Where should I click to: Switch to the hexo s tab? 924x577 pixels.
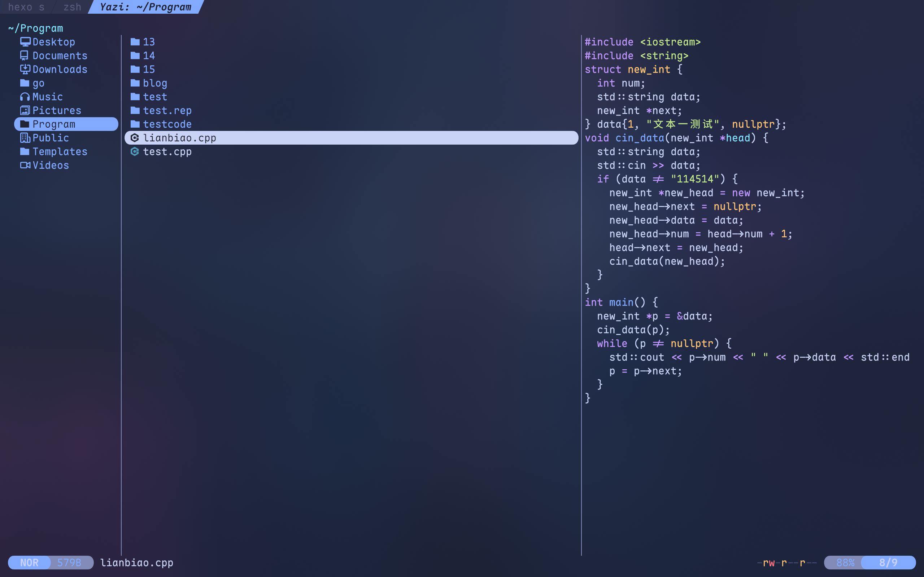26,7
